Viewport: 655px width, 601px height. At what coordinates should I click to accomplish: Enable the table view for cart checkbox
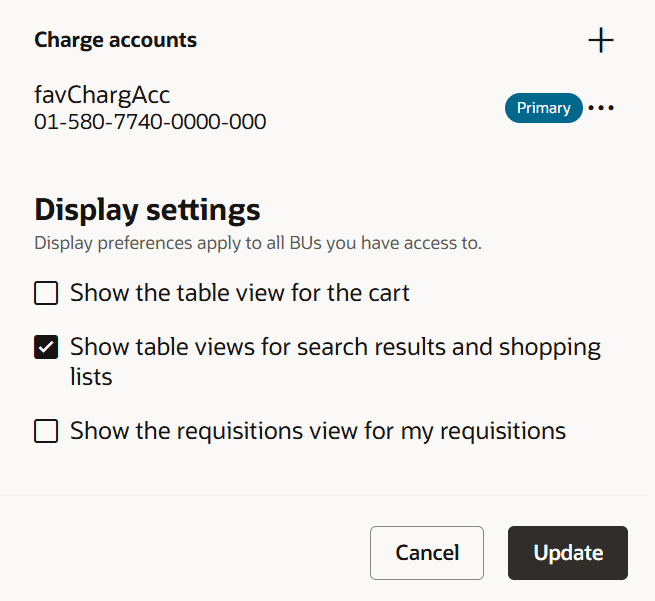[46, 294]
